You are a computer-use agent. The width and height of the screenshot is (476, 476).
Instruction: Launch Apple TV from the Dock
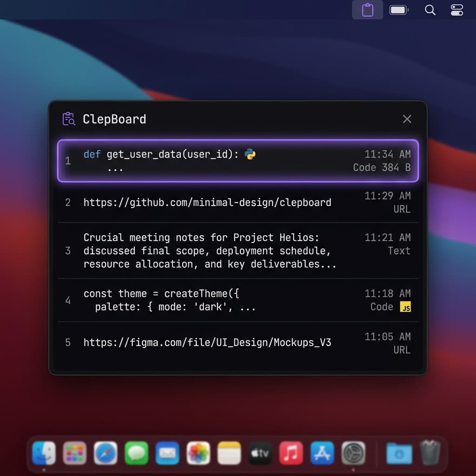click(x=260, y=453)
